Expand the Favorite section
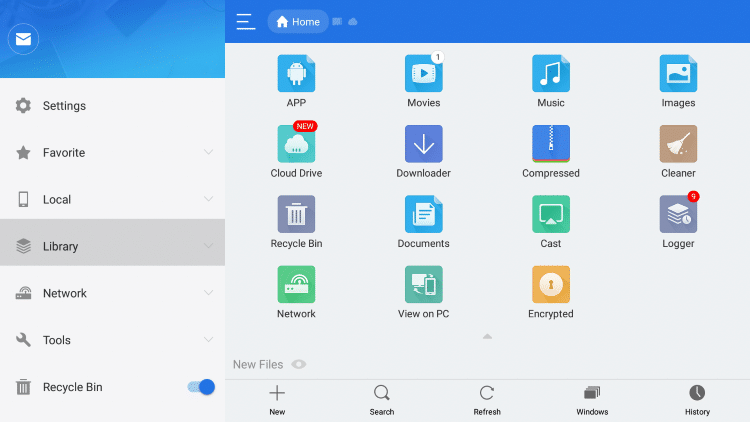The image size is (750, 422). click(208, 153)
